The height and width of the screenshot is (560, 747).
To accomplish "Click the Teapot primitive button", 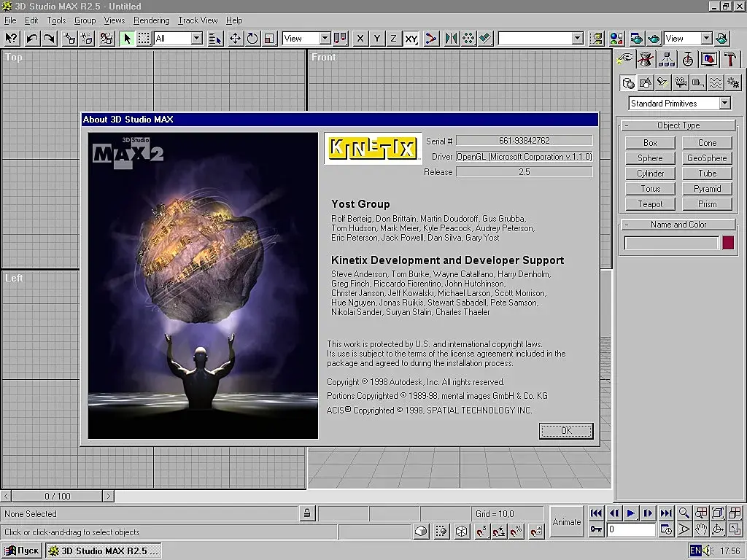I will click(x=650, y=204).
